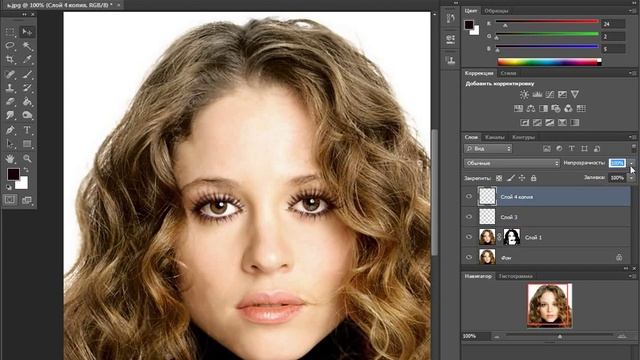The image size is (640, 360).
Task: Select the Brush tool
Action: (x=27, y=74)
